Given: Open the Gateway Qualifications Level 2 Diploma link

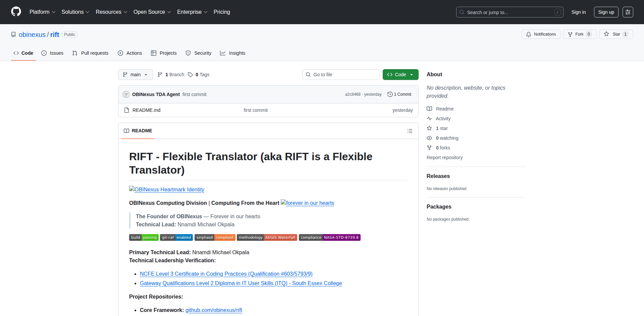Looking at the screenshot, I should 241,283.
